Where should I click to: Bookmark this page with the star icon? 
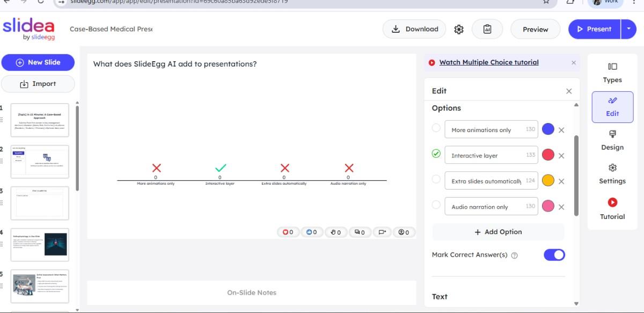tap(546, 2)
